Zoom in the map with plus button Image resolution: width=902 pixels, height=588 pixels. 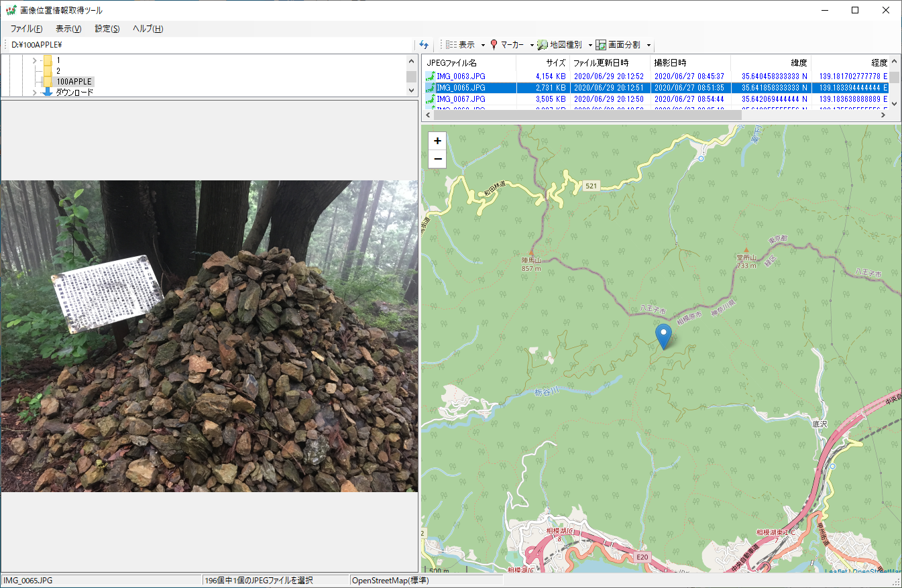pos(438,141)
